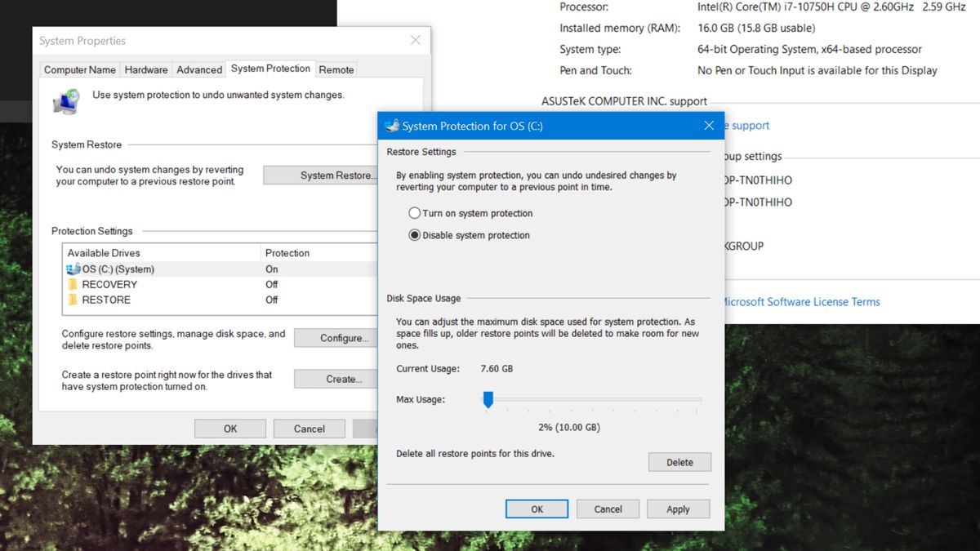The height and width of the screenshot is (551, 980).
Task: Apply the system protection changes
Action: [678, 509]
